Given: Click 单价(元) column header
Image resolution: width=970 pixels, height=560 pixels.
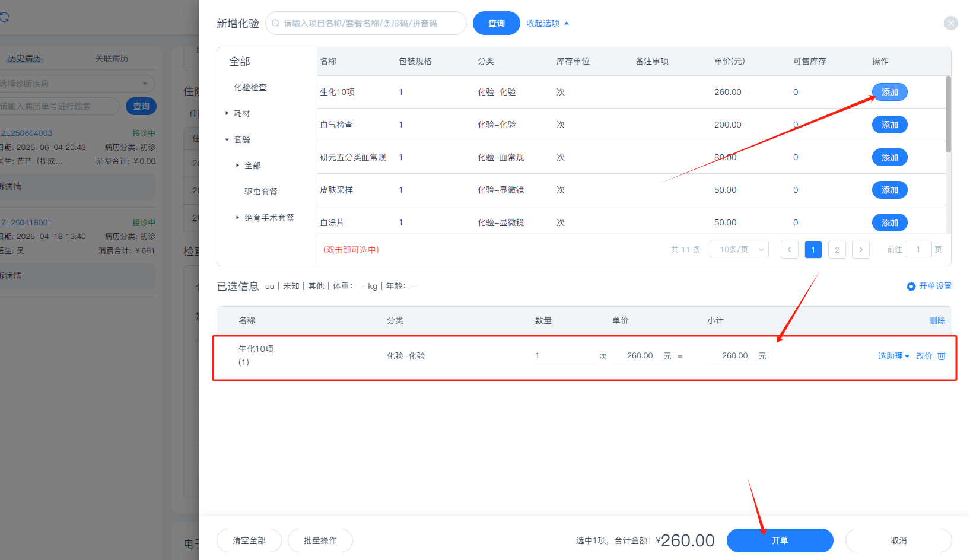Looking at the screenshot, I should (x=730, y=61).
